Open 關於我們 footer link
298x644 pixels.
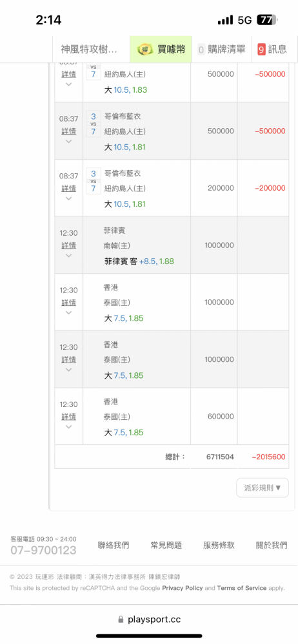point(272,545)
